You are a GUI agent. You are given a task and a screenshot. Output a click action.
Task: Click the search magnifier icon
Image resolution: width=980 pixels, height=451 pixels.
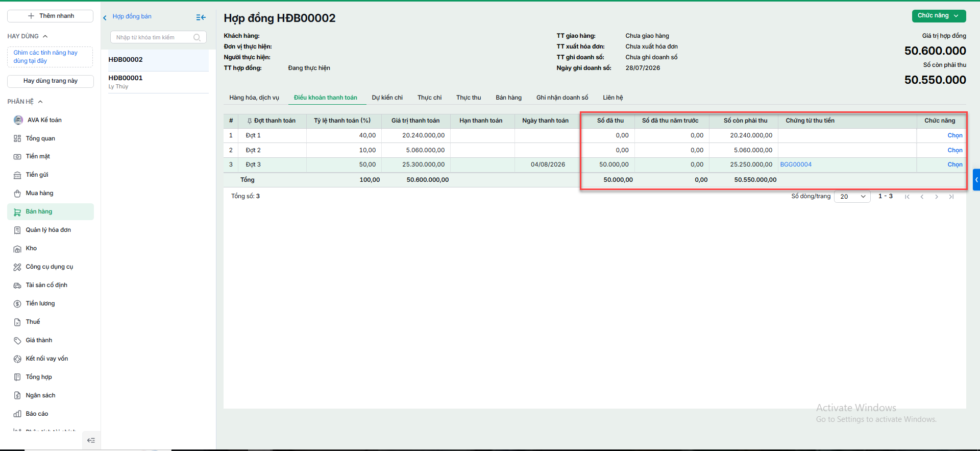[x=197, y=37]
